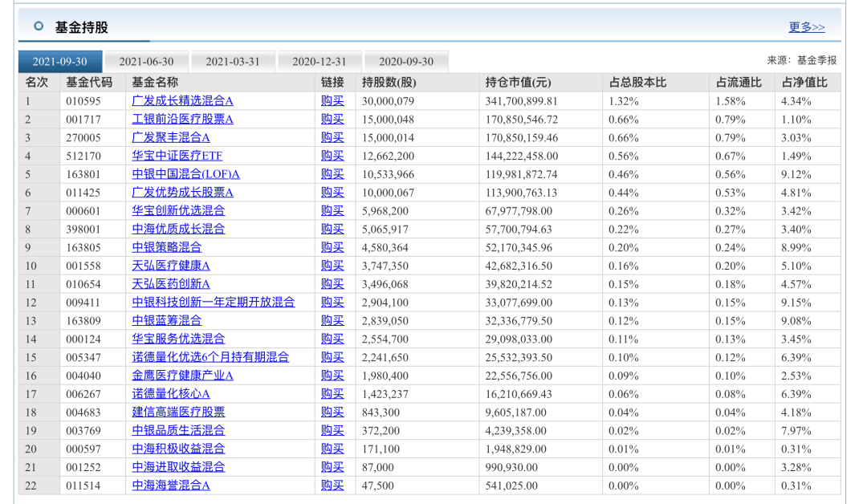867x504 pixels.
Task: Click 购买 for 诺德量化优选6个月持有期混合
Action: [332, 357]
